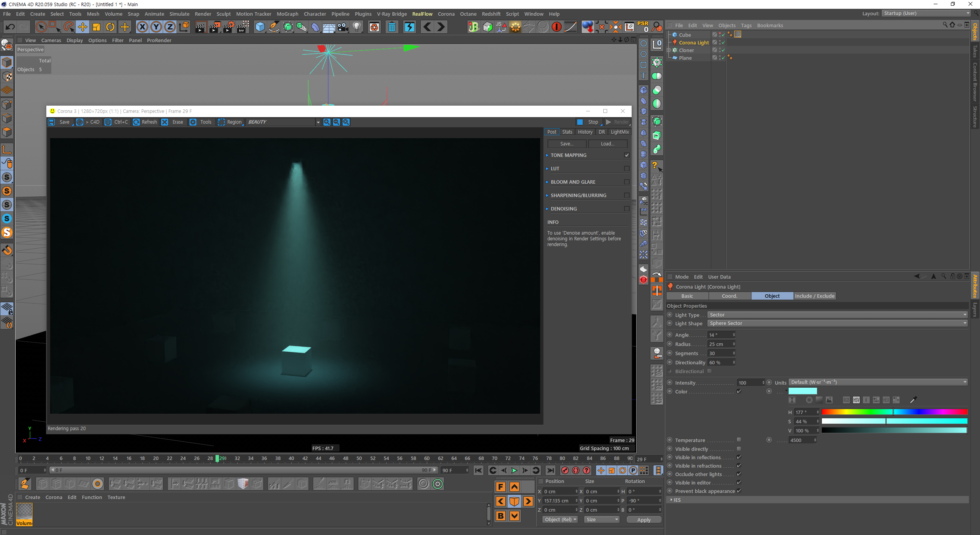
Task: Expand the Cloner object tree
Action: (669, 50)
